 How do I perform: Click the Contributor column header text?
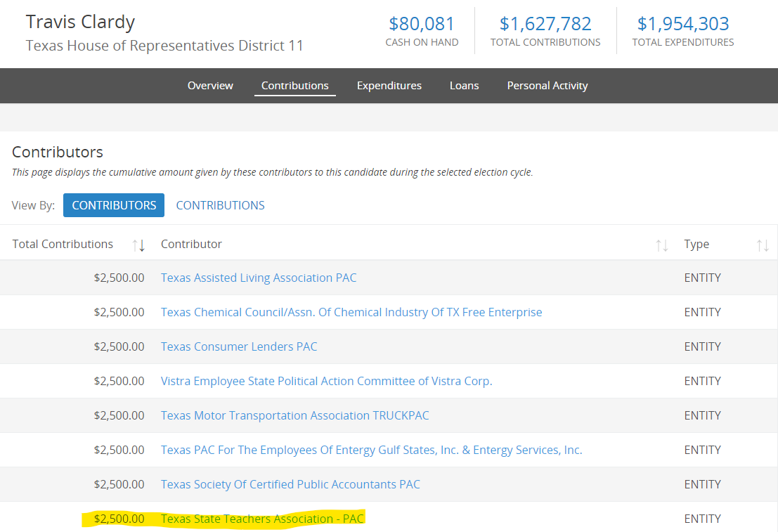coord(191,244)
